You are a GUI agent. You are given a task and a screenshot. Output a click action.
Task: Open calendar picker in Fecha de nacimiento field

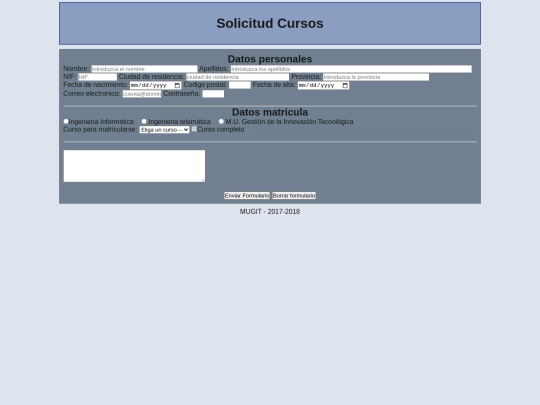[177, 85]
